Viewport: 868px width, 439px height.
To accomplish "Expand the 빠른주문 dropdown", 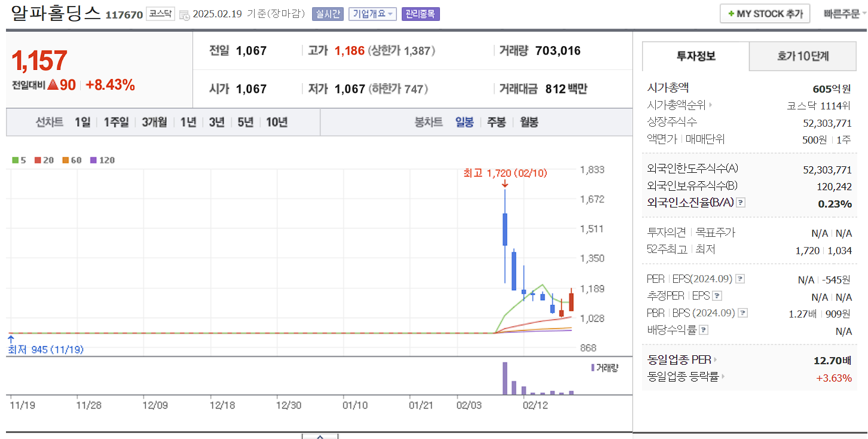I will coord(842,13).
